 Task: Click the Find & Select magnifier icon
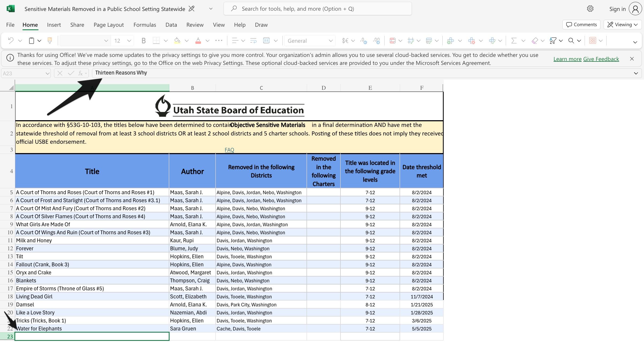[571, 41]
